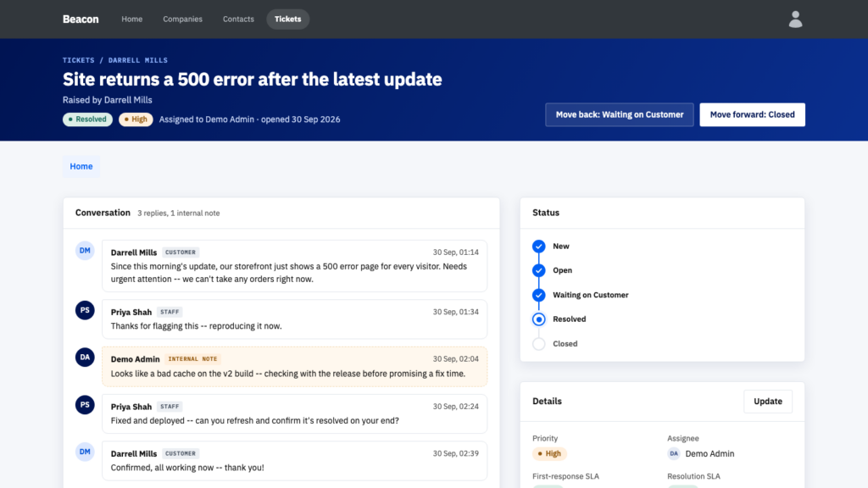Click the timestamp '30 Sep, 02:39'
This screenshot has width=868, height=488.
[455, 454]
